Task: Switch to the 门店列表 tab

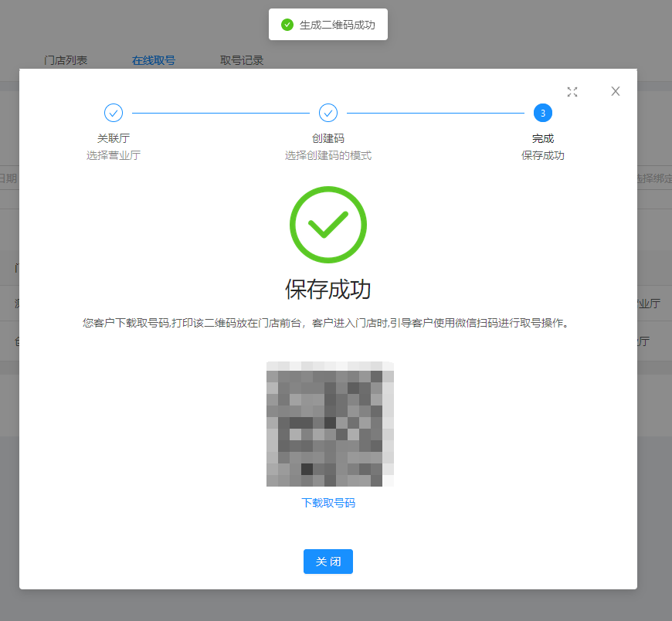Action: [x=66, y=60]
